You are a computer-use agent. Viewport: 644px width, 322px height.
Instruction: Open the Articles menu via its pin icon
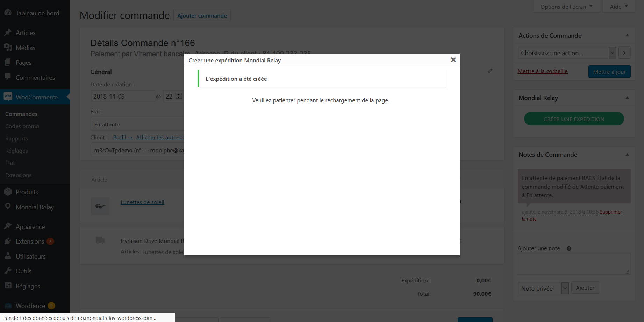point(8,33)
